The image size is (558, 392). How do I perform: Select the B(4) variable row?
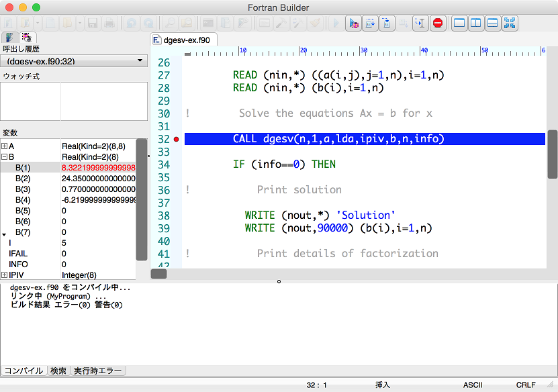coord(68,200)
